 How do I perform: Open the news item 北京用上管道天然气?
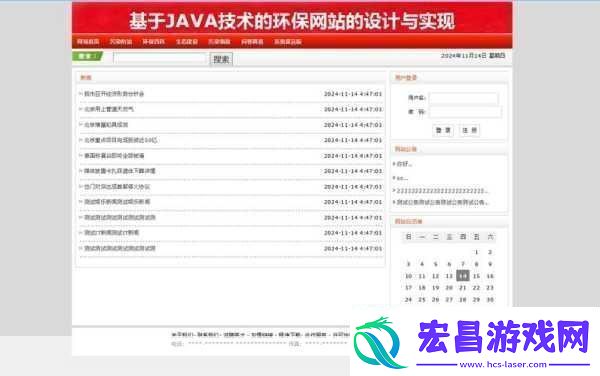tap(109, 109)
